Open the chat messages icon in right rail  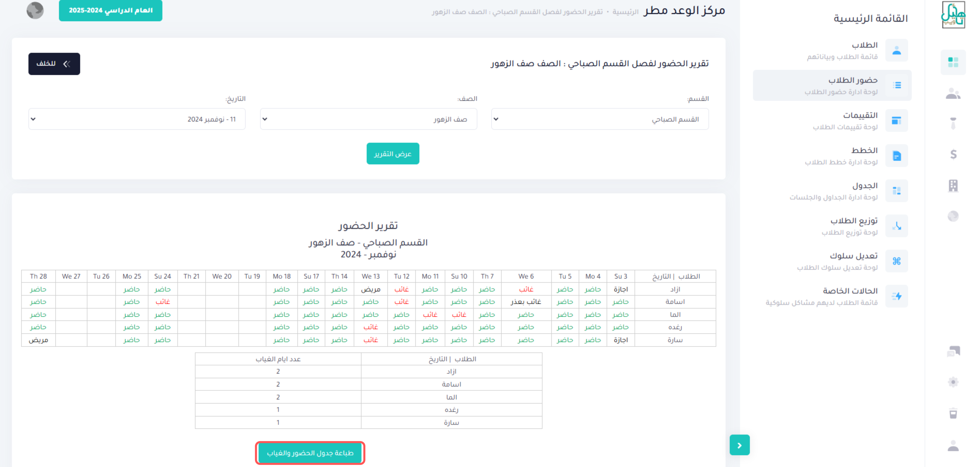pyautogui.click(x=953, y=351)
